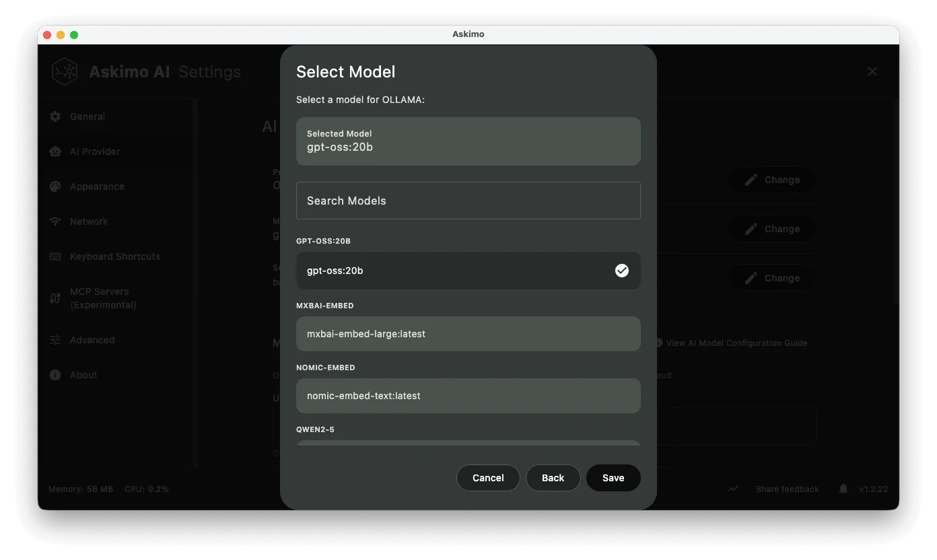
Task: Click the MCP Servers icon
Action: (x=55, y=298)
